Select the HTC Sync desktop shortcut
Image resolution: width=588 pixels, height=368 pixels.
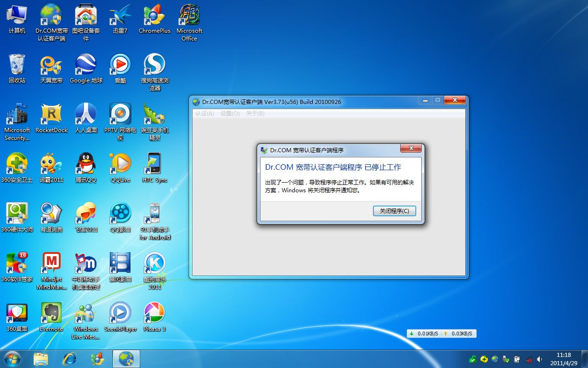tap(155, 168)
